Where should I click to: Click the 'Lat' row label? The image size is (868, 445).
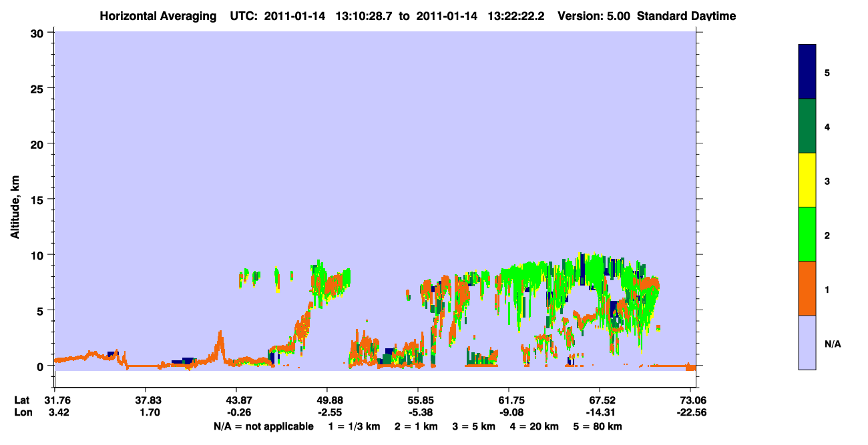pos(22,400)
